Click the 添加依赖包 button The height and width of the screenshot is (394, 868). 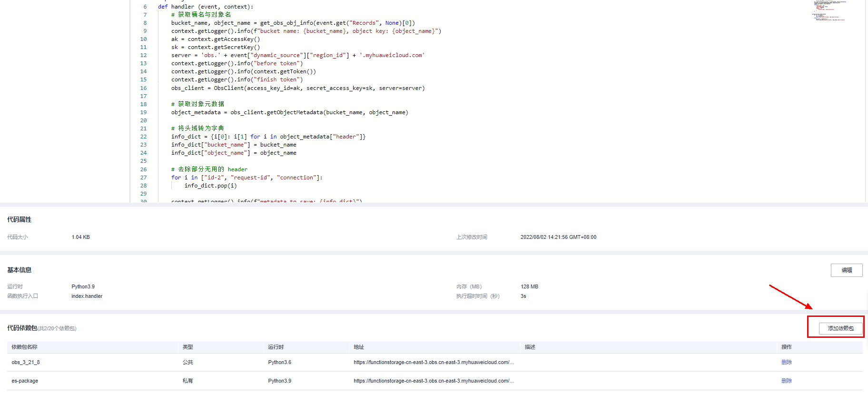click(840, 328)
